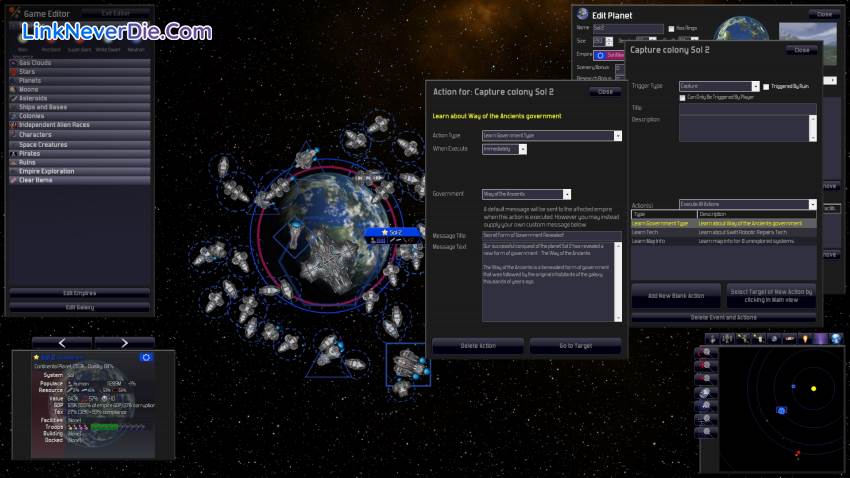
Task: Go to next item with right arrow
Action: pyautogui.click(x=125, y=343)
